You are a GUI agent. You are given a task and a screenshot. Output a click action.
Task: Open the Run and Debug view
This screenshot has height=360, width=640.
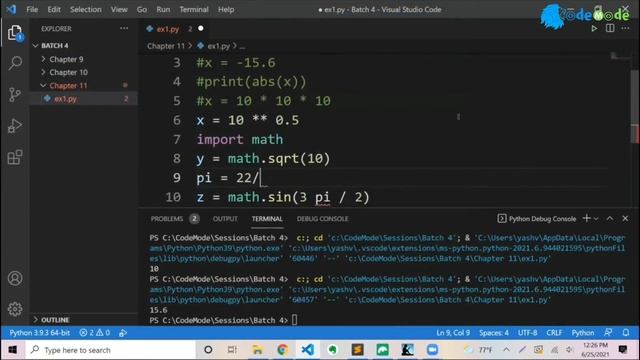15,126
